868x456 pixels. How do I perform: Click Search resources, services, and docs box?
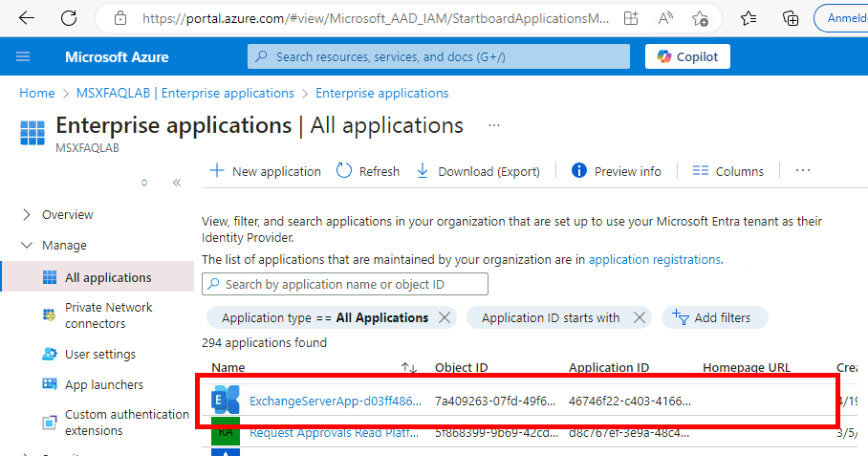coord(439,56)
